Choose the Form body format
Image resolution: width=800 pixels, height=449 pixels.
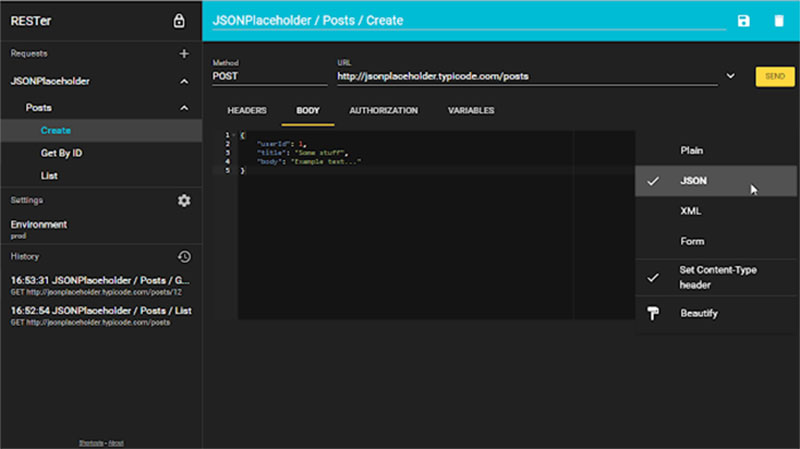point(715,241)
